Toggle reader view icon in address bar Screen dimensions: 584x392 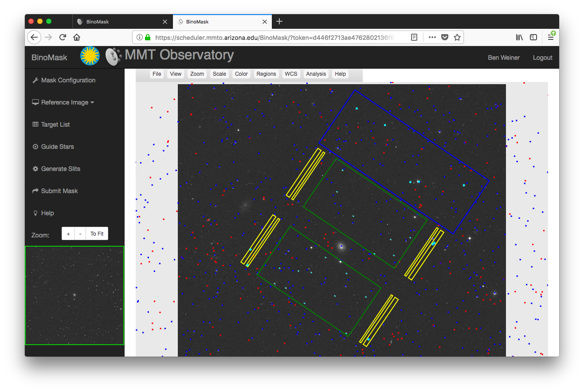tap(414, 37)
